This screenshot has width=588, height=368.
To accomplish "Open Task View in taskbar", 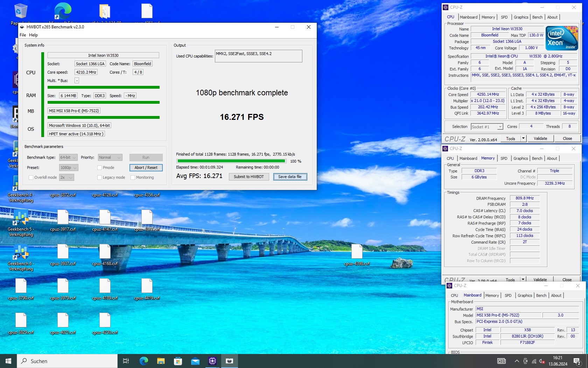I will (126, 361).
